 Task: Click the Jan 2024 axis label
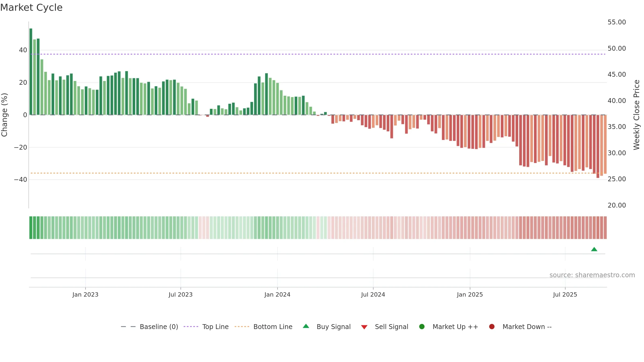(277, 294)
